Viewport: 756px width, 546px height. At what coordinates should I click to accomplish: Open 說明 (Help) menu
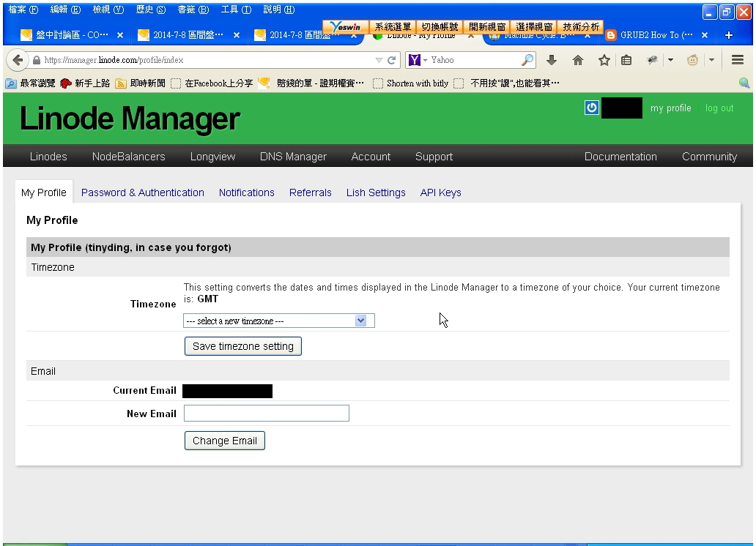click(x=278, y=10)
